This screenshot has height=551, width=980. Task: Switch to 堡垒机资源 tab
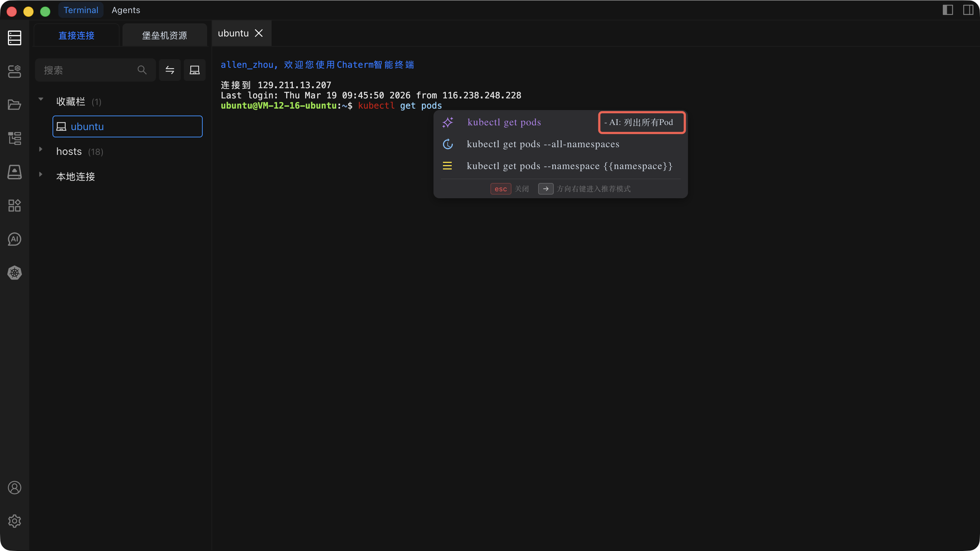(x=164, y=35)
